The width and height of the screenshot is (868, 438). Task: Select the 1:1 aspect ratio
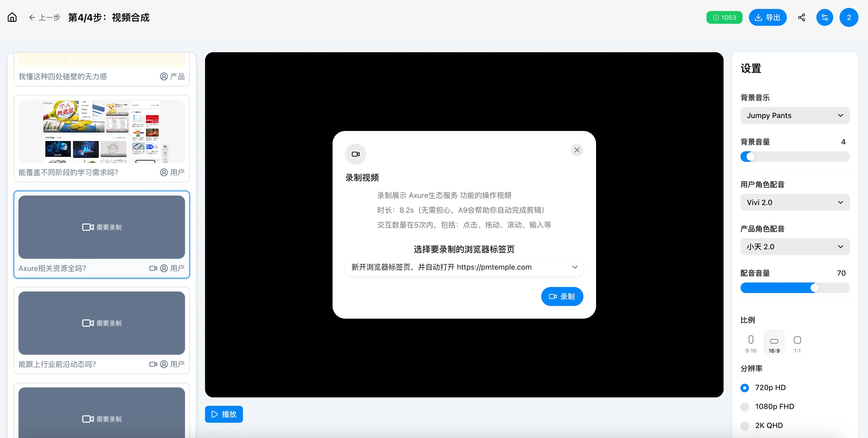coord(797,343)
